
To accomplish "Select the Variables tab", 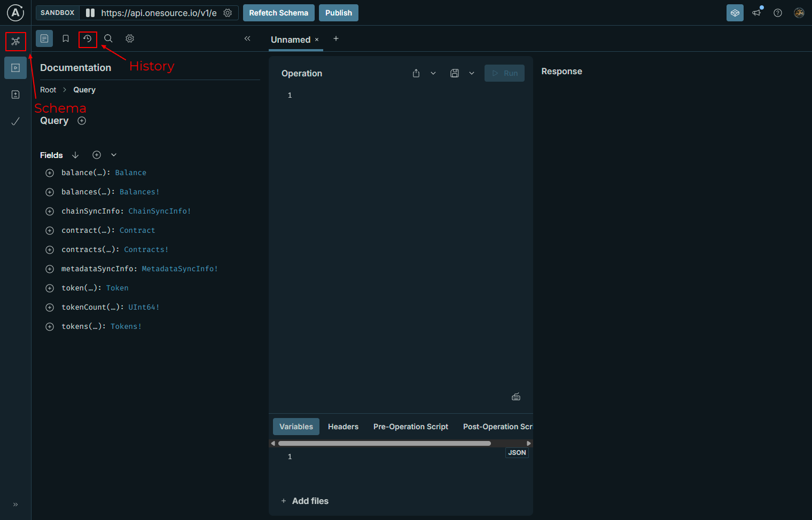I will (x=296, y=427).
